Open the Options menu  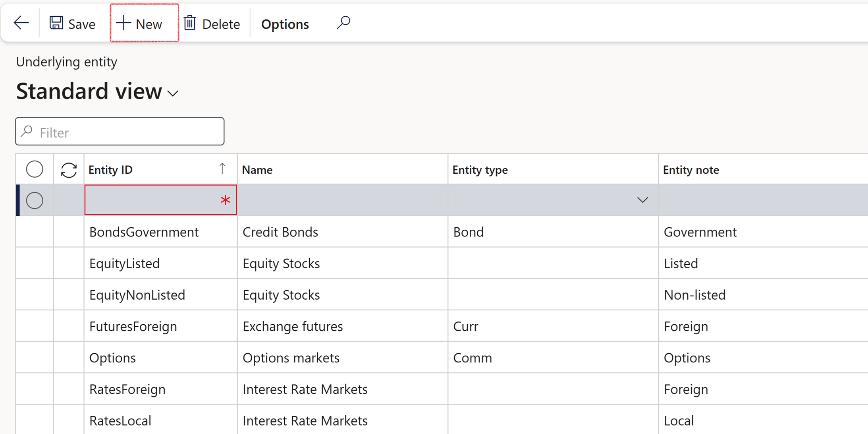(285, 24)
